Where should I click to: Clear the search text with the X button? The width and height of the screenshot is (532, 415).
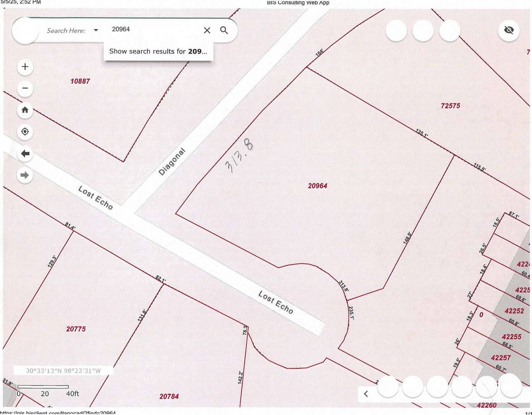point(207,30)
